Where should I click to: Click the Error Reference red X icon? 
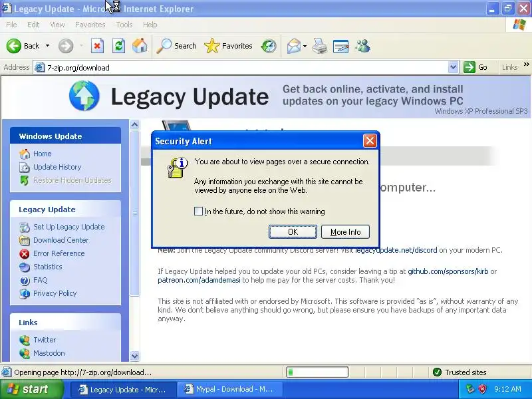[x=25, y=253]
